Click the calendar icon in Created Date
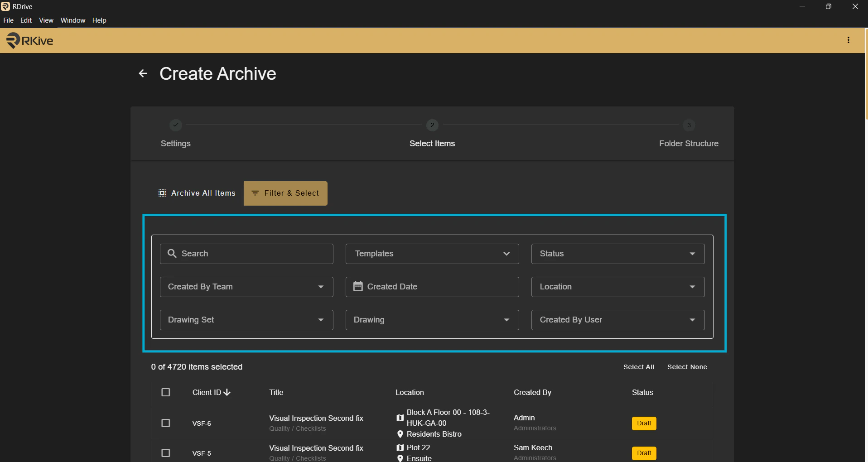This screenshot has width=868, height=462. point(358,286)
